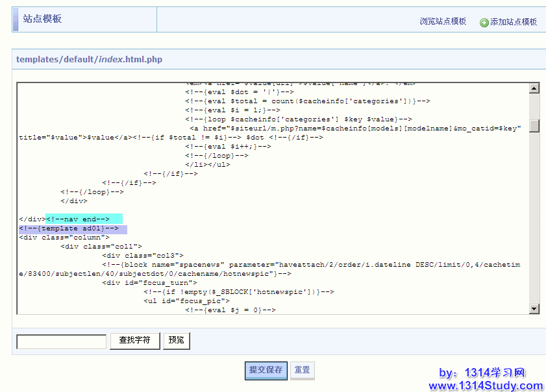Open the 添加站点模板 link text
Image resolution: width=546 pixels, height=392 pixels.
514,22
